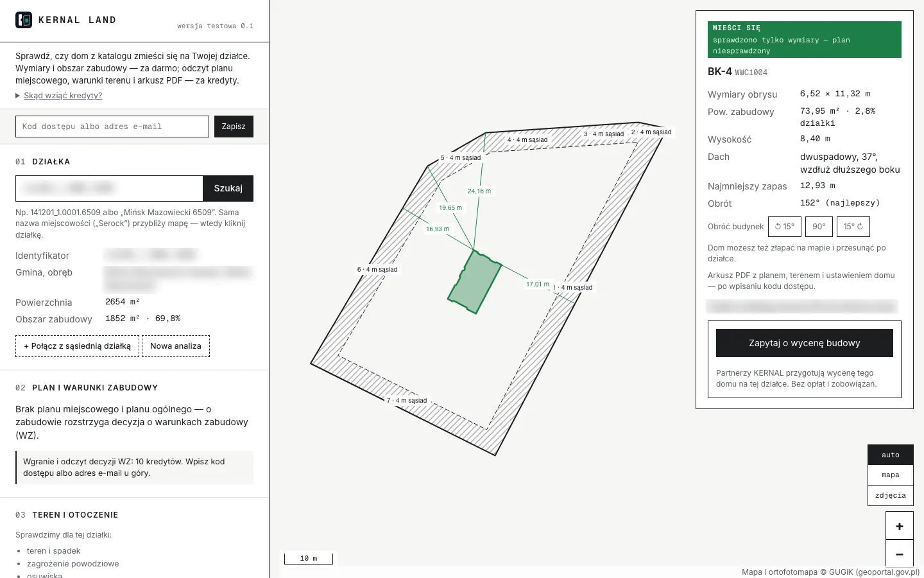The image size is (924, 578).
Task: Click the 16,93 m distance label
Action: click(x=438, y=229)
